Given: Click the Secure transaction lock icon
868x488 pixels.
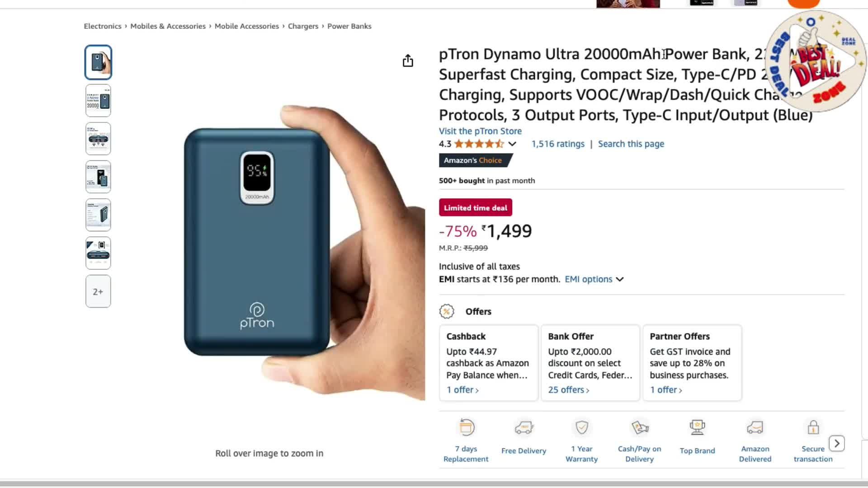Looking at the screenshot, I should [x=813, y=427].
